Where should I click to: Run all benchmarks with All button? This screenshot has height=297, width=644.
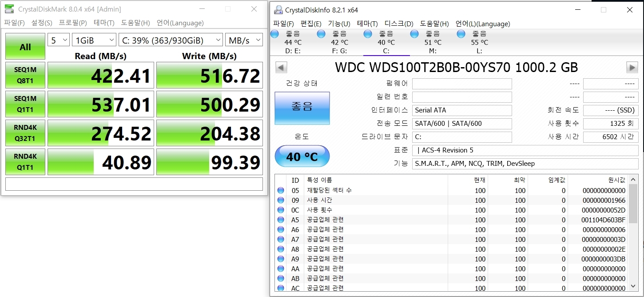[x=25, y=46]
